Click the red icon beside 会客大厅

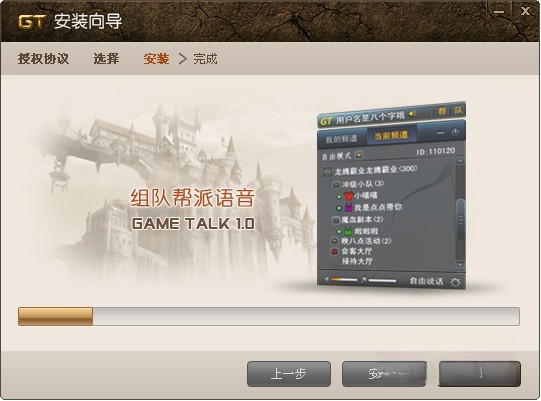click(334, 252)
